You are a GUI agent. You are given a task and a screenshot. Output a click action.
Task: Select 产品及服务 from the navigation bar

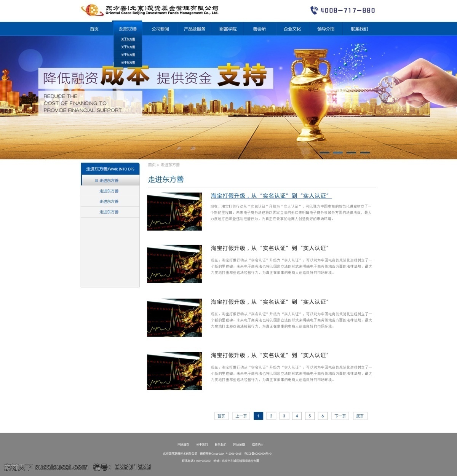(x=195, y=29)
